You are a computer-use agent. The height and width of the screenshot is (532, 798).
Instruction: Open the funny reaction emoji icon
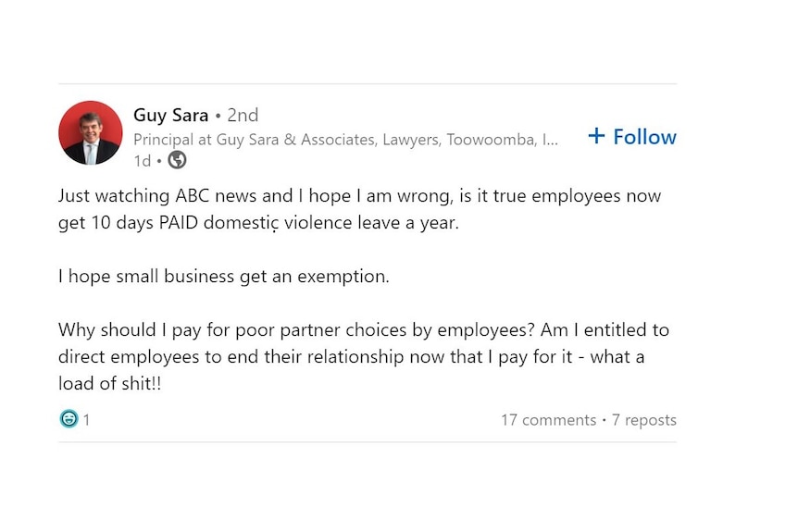coord(69,419)
